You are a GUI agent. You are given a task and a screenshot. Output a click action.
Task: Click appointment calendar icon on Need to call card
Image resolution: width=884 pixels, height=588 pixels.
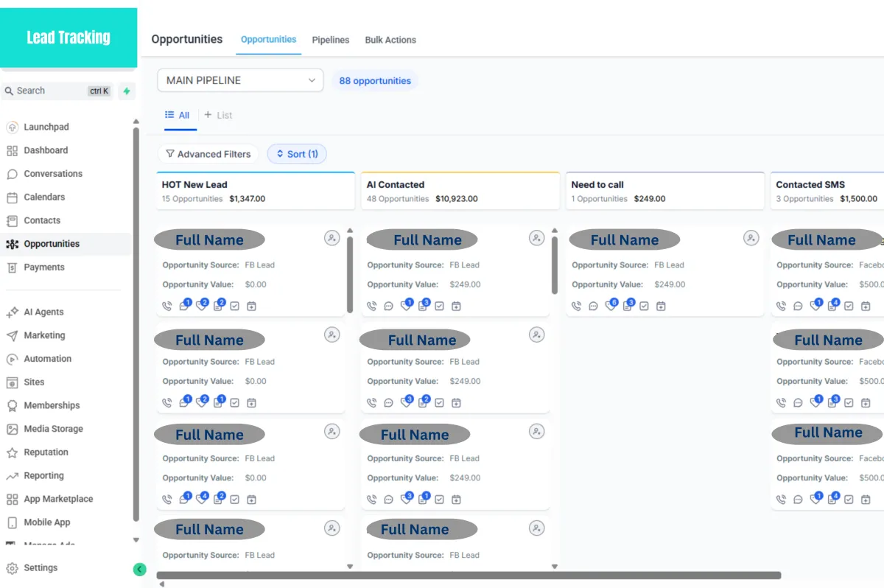pyautogui.click(x=661, y=306)
